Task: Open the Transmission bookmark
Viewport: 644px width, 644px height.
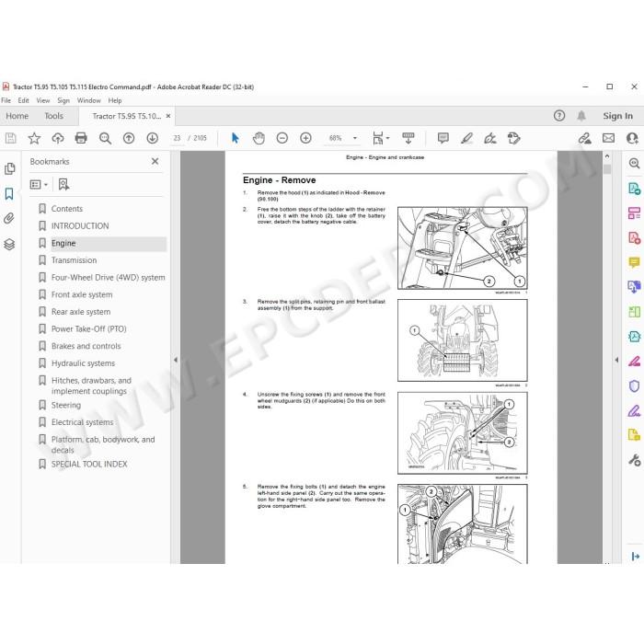Action: point(74,260)
